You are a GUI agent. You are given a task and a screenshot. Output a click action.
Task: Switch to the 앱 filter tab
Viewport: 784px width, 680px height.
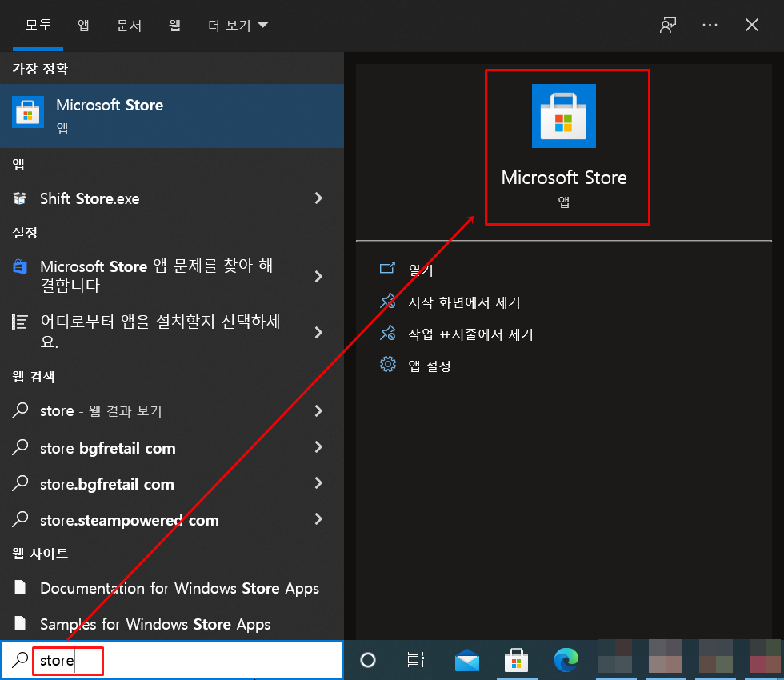(x=83, y=25)
